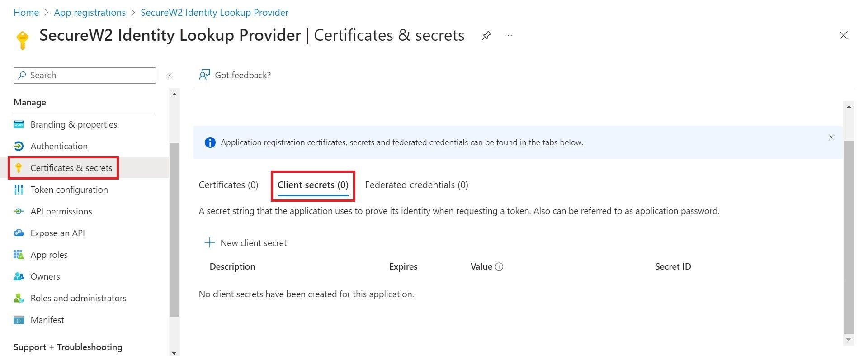Click the API permissions icon
The height and width of the screenshot is (356, 868).
[19, 211]
